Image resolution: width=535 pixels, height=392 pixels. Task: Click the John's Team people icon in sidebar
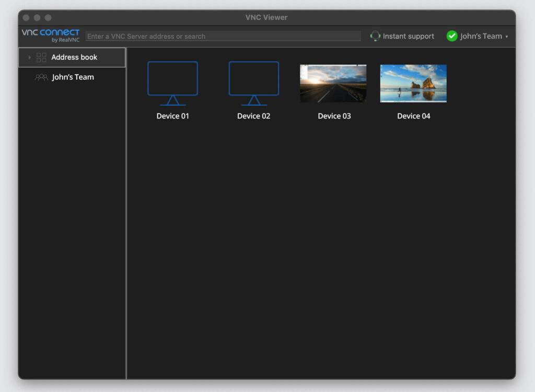(41, 77)
